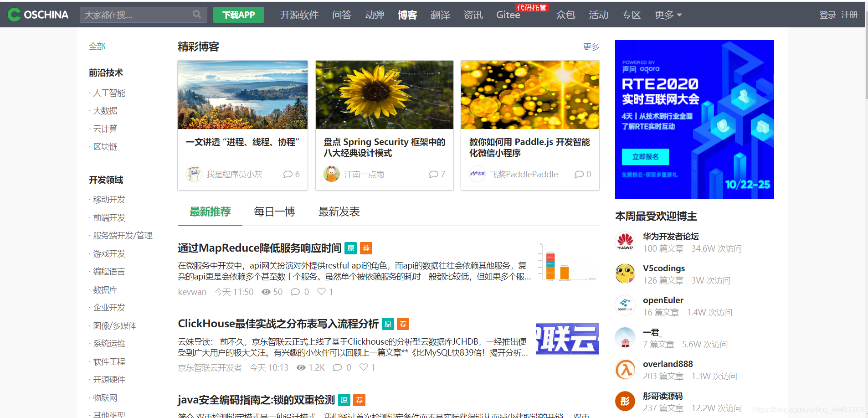Switch to 每日一博 tab
The image size is (868, 418).
click(x=274, y=212)
